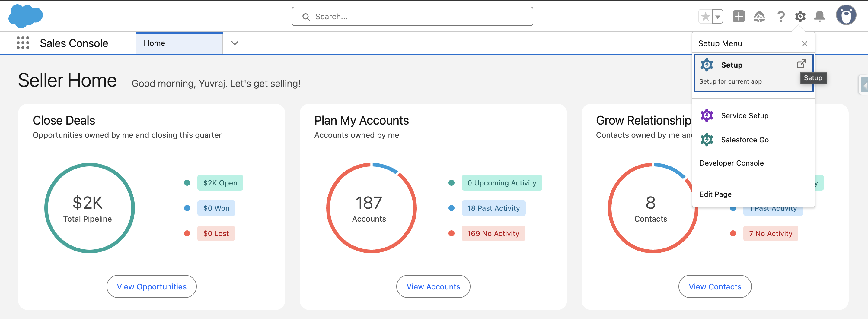The height and width of the screenshot is (319, 868).
Task: Click the Help question mark icon
Action: tap(780, 16)
